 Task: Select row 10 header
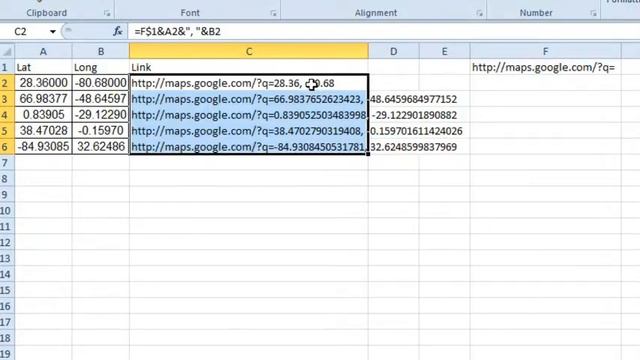pos(7,211)
